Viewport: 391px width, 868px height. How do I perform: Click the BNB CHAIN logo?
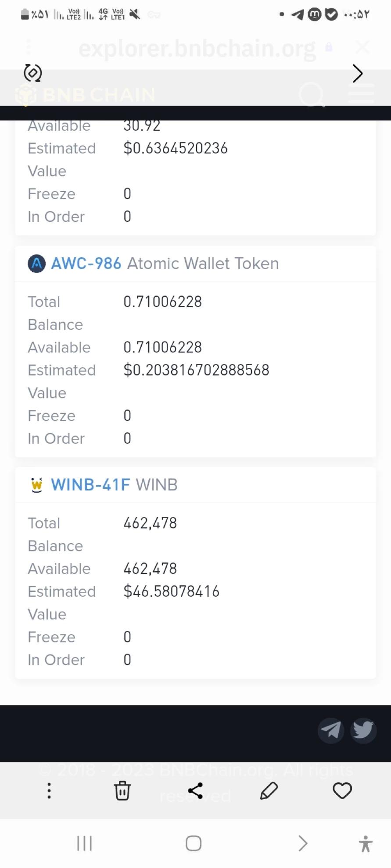click(x=85, y=95)
